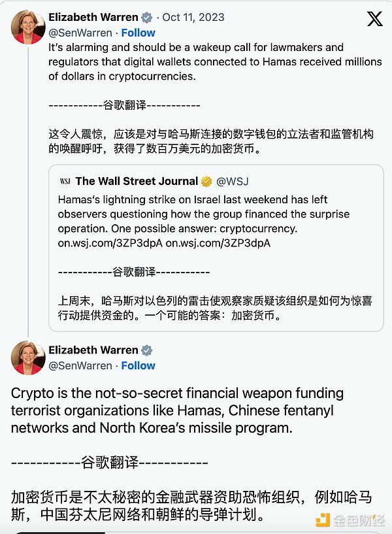392x534 pixels.
Task: Follow Elizabeth Warren from the second tweet
Action: click(x=138, y=365)
